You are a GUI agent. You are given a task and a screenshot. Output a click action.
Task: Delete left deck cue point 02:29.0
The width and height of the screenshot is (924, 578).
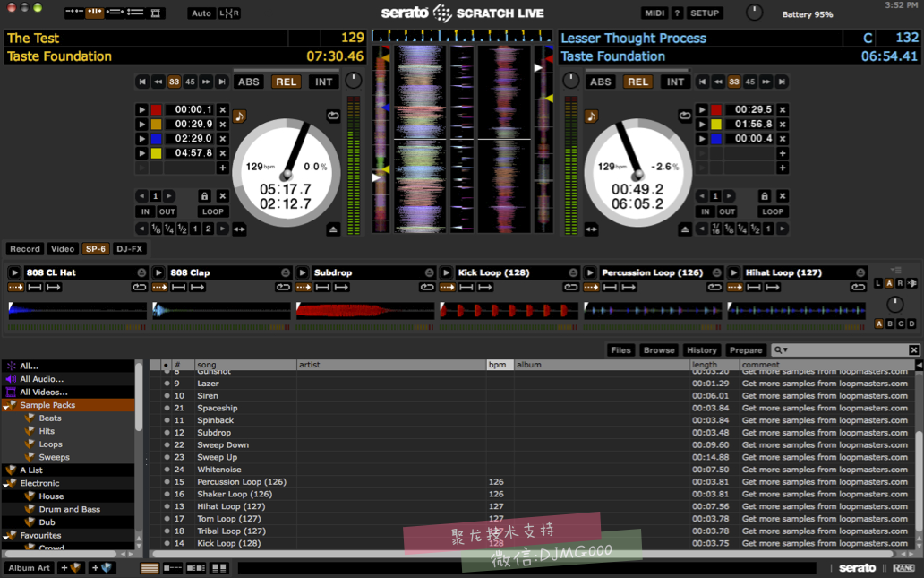pyautogui.click(x=223, y=139)
